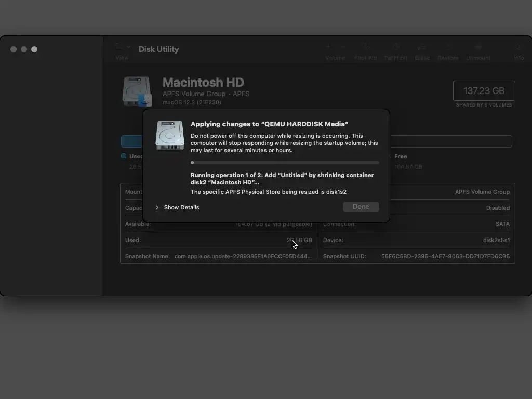
Task: Click the Partition toolbar icon
Action: [x=395, y=46]
